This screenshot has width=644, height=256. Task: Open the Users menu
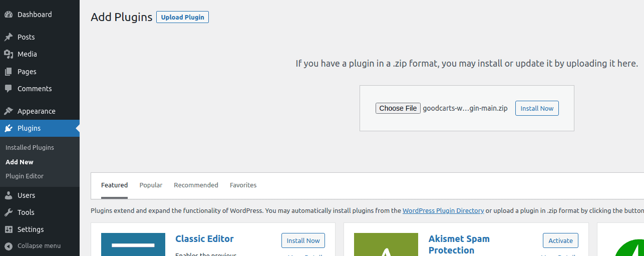pos(40,195)
